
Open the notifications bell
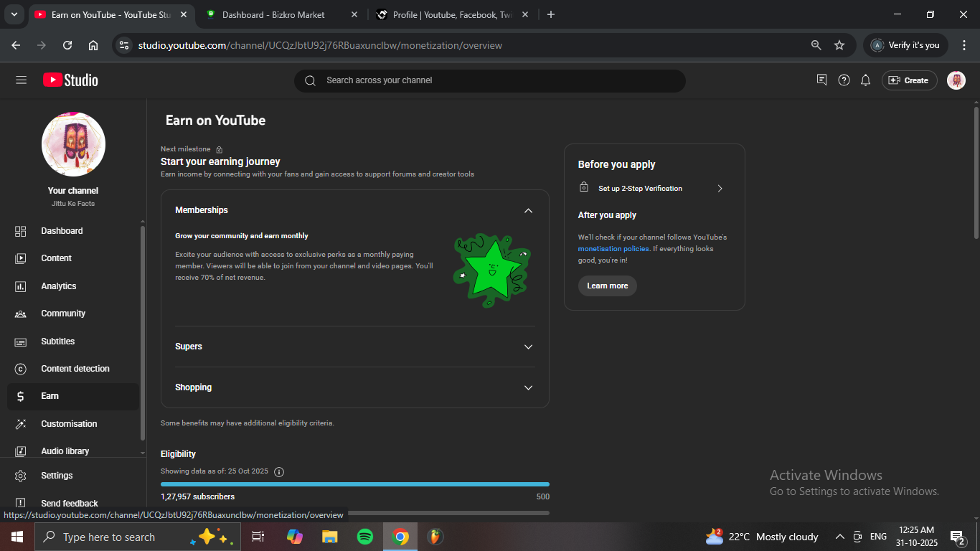[x=865, y=80]
